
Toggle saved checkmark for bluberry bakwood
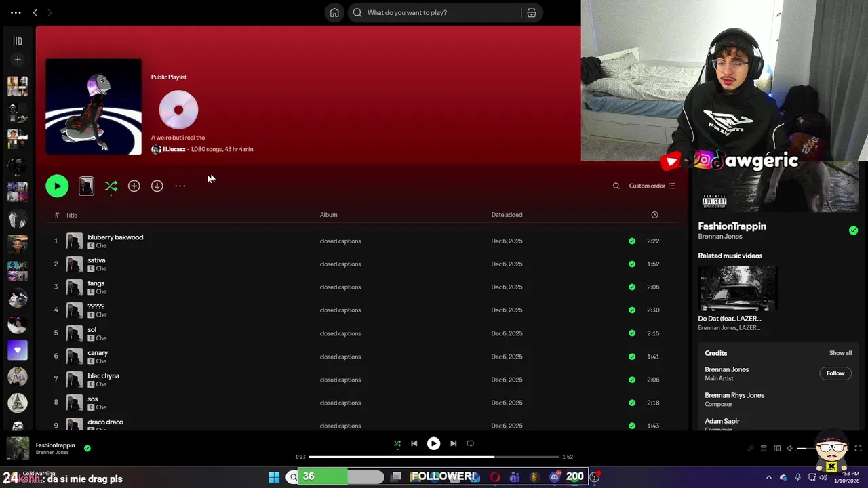tap(632, 241)
